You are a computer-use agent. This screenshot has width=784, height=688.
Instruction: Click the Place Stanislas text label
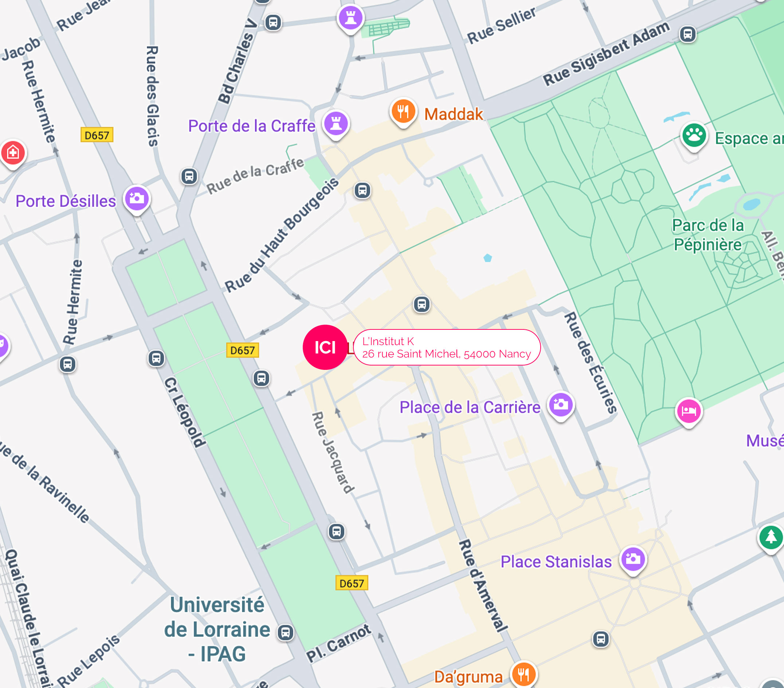pos(556,562)
